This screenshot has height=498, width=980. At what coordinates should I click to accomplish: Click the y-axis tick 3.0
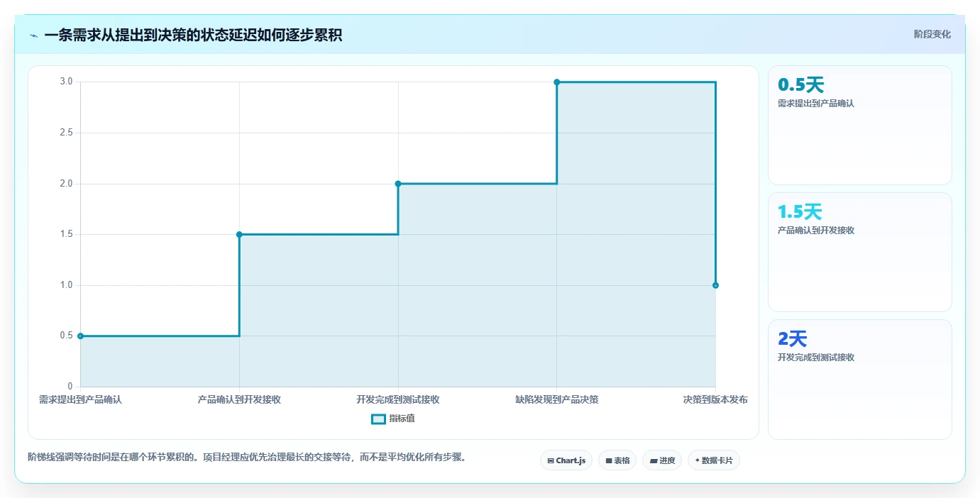click(x=67, y=82)
